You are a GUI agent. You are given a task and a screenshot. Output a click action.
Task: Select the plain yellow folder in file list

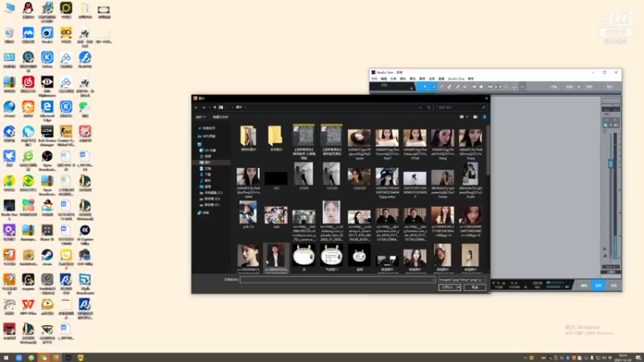pyautogui.click(x=275, y=138)
